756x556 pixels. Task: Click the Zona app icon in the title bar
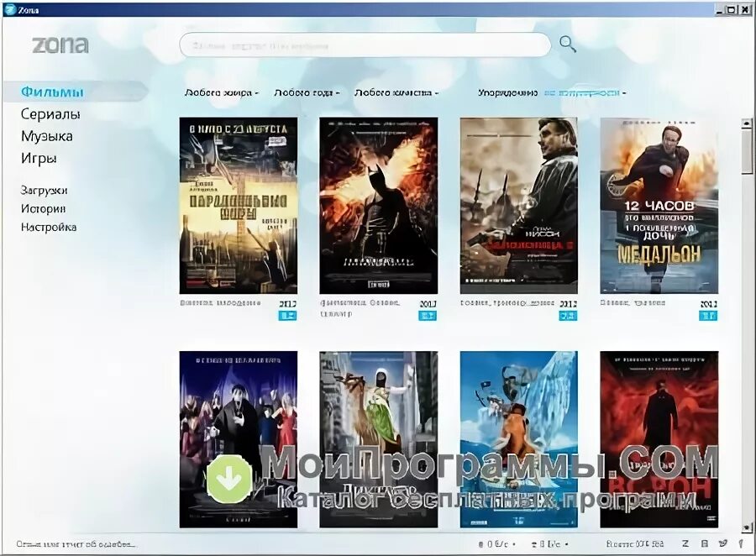9,9
